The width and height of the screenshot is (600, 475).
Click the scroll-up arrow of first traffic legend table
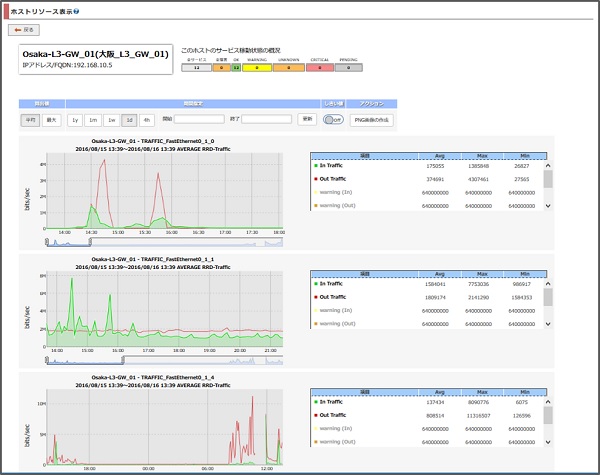tap(548, 166)
